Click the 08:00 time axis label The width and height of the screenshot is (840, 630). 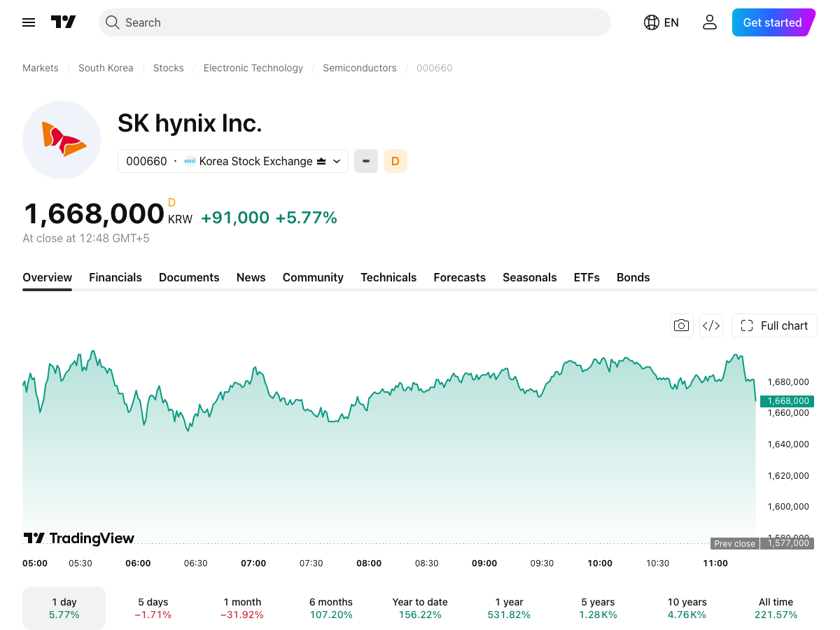pyautogui.click(x=369, y=563)
